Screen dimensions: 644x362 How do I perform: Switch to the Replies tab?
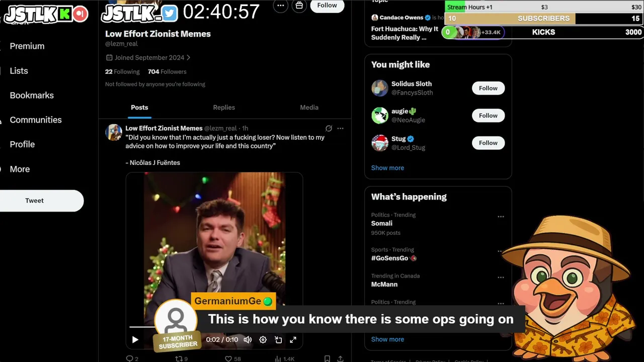pos(224,108)
